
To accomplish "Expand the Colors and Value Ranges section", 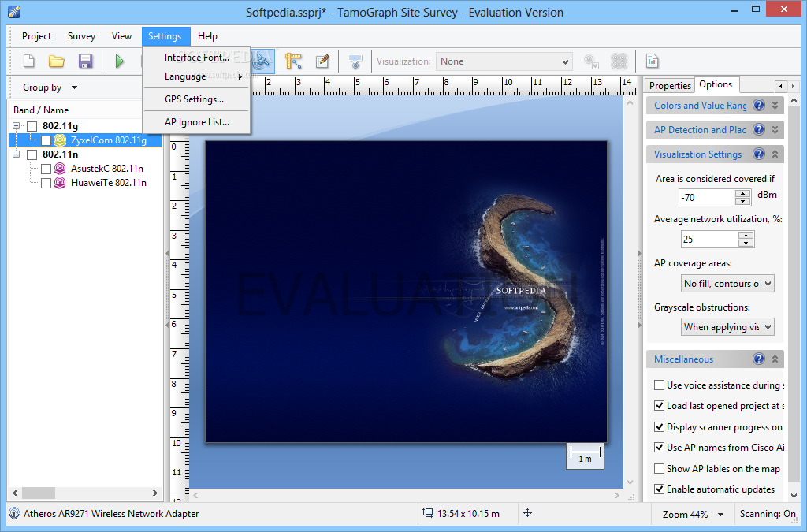I will 775,105.
